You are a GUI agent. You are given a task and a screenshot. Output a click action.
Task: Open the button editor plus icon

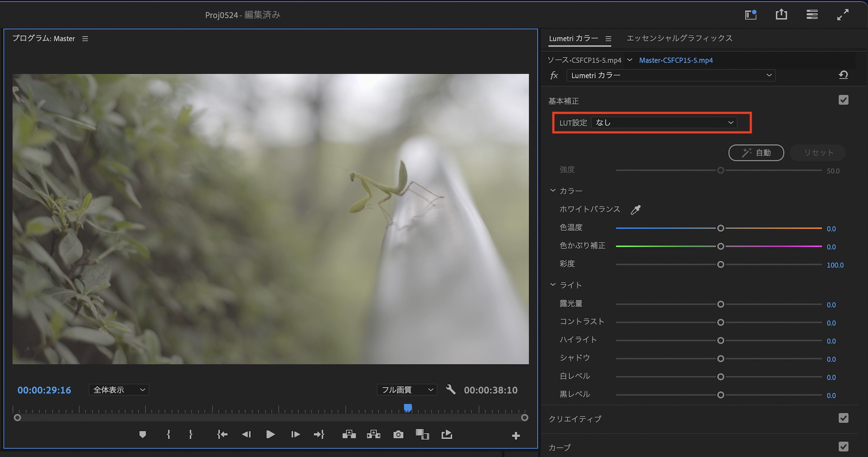pyautogui.click(x=516, y=435)
